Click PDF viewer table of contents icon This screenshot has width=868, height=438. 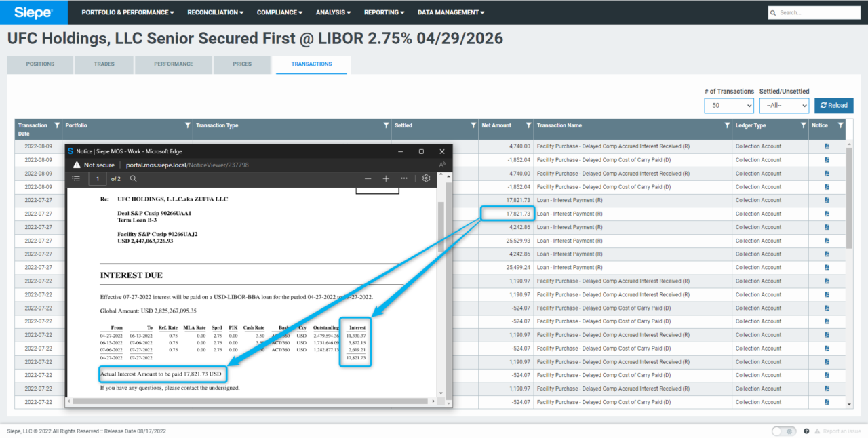(x=76, y=178)
